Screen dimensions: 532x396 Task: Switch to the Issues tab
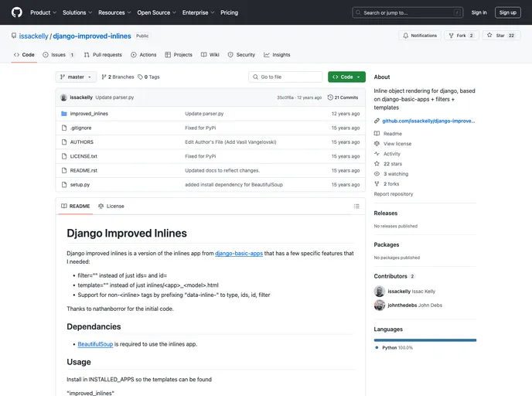tap(58, 55)
